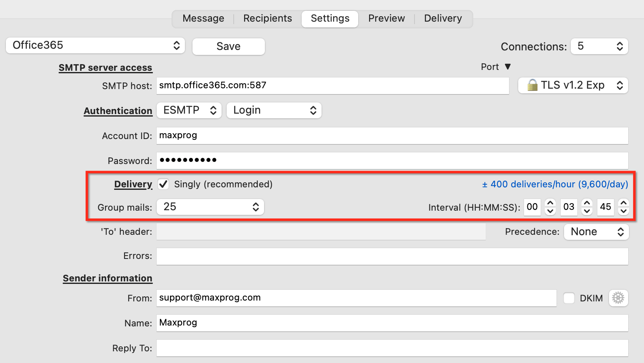
Task: Click the interval minutes field showing 03
Action: coord(569,207)
